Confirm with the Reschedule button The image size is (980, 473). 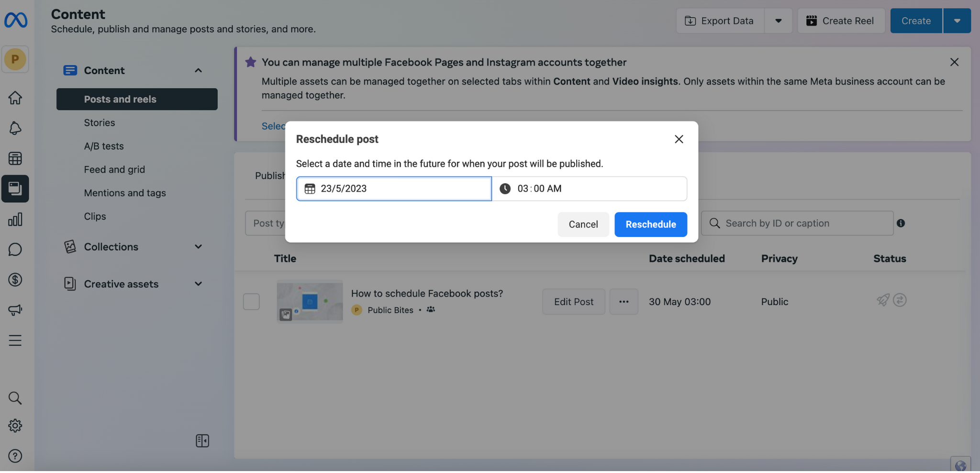pyautogui.click(x=650, y=224)
